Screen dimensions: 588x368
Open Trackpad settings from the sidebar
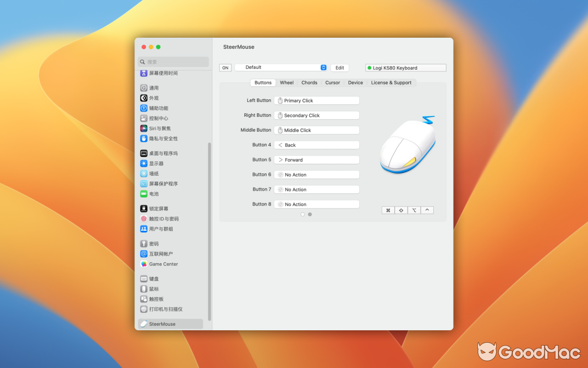pyautogui.click(x=154, y=299)
